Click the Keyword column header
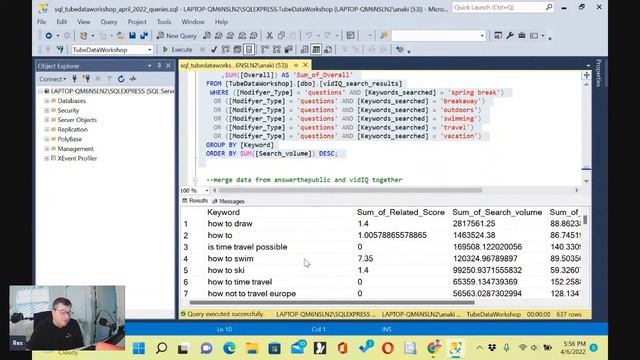Screen dimensions: 640x360 223,212
